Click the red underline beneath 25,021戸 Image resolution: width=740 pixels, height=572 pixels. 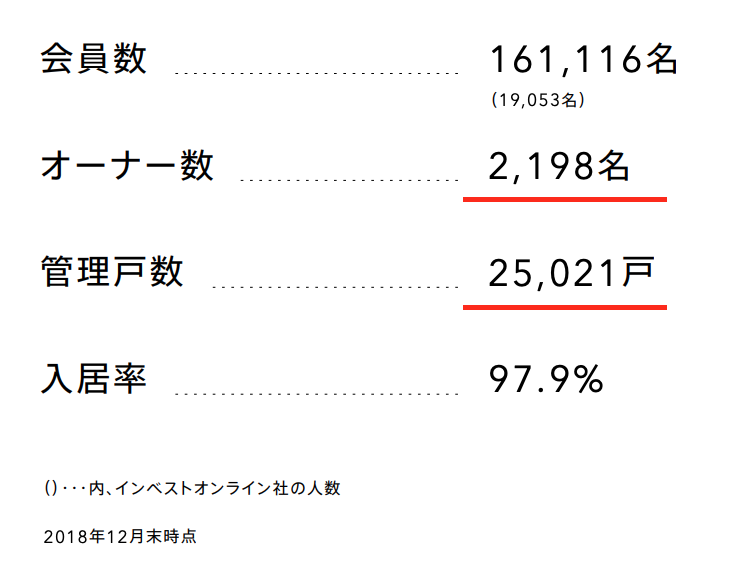565,307
